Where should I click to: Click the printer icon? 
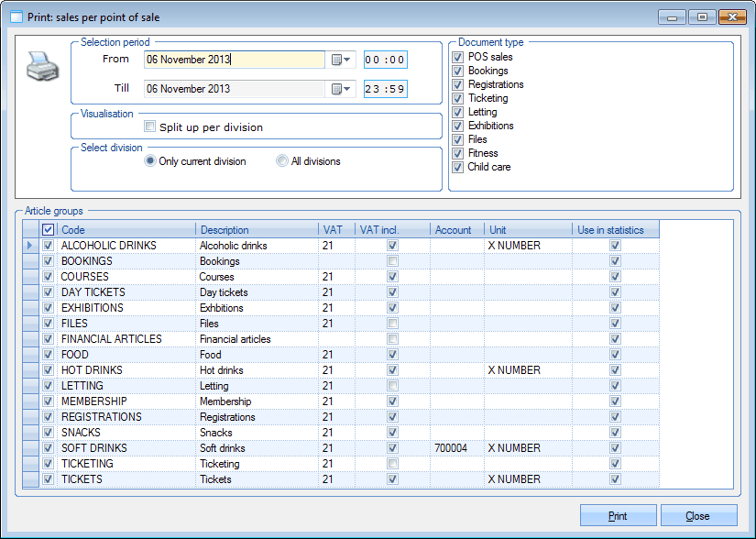pyautogui.click(x=42, y=67)
